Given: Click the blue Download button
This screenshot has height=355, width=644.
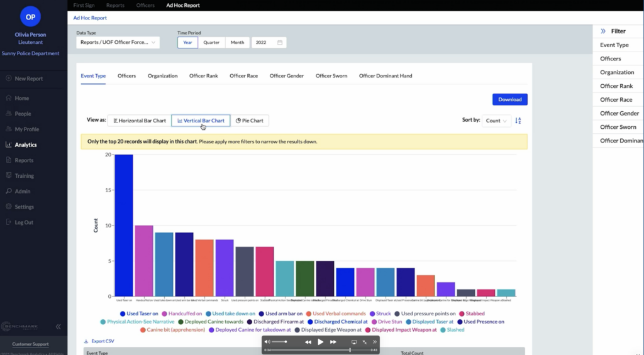Looking at the screenshot, I should 509,99.
